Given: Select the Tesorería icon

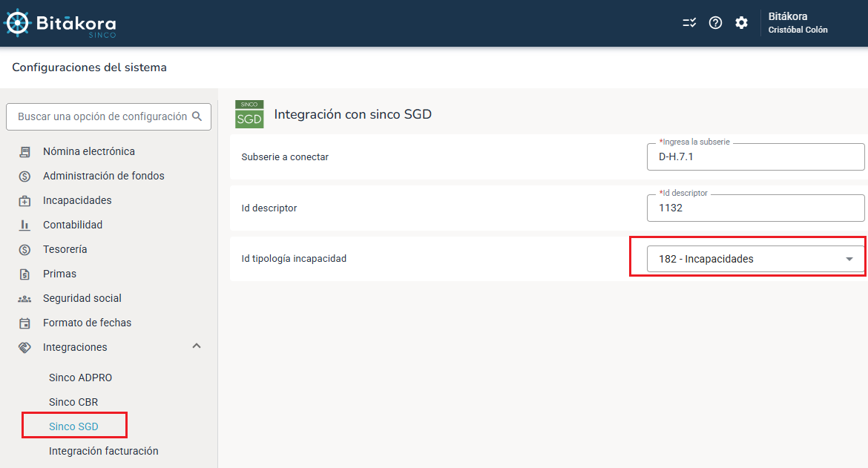Looking at the screenshot, I should coord(24,249).
